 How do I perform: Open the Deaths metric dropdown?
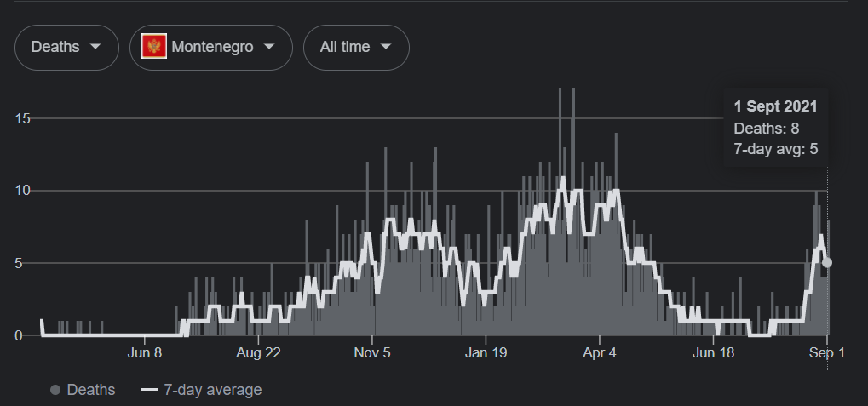pyautogui.click(x=66, y=47)
